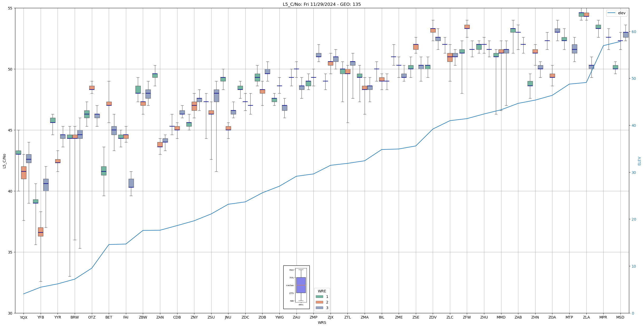
Task: Click the WRS x-axis title
Action: pos(322,323)
